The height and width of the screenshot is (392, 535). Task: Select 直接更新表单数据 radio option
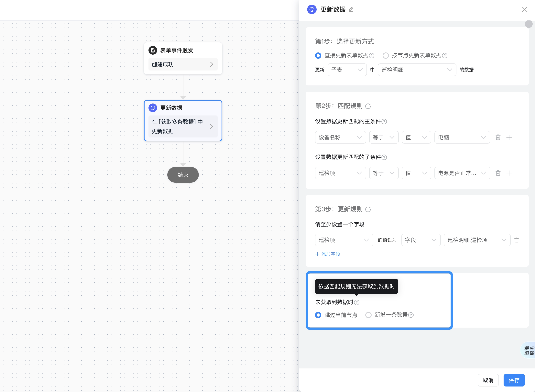(318, 56)
